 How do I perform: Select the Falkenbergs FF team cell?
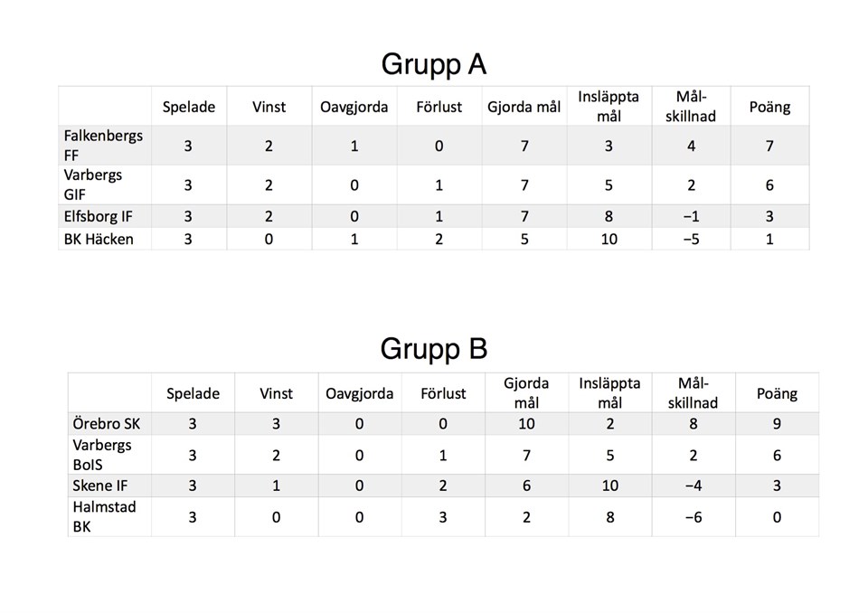[x=103, y=145]
